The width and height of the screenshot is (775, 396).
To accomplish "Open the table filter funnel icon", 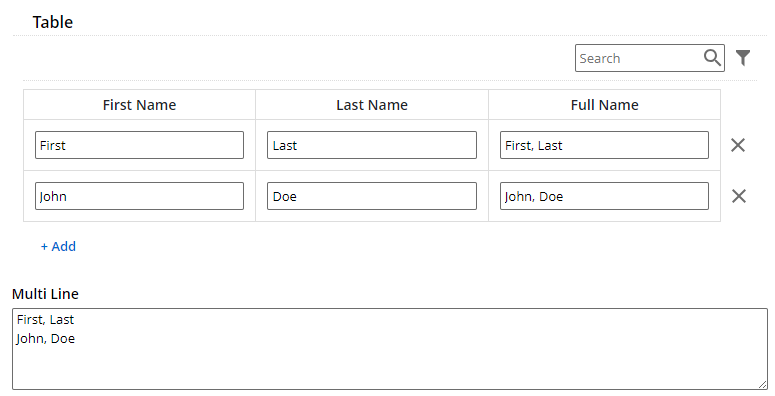I will pos(743,58).
